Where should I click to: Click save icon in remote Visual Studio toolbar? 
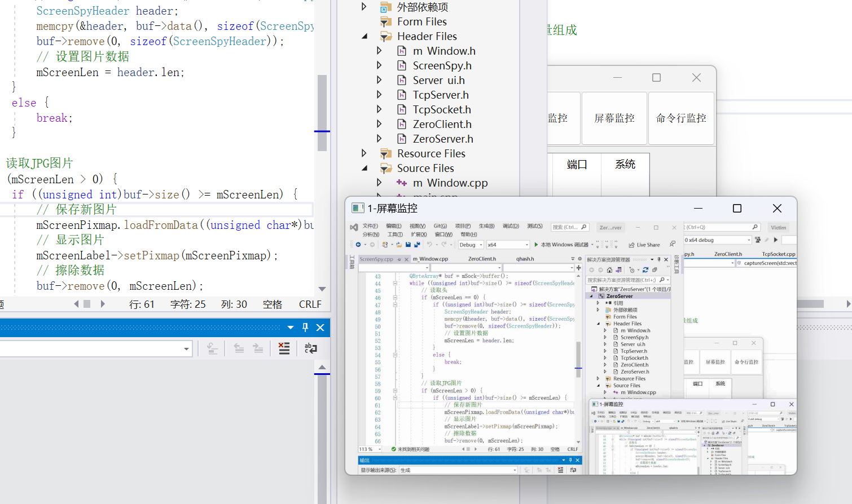[408, 245]
